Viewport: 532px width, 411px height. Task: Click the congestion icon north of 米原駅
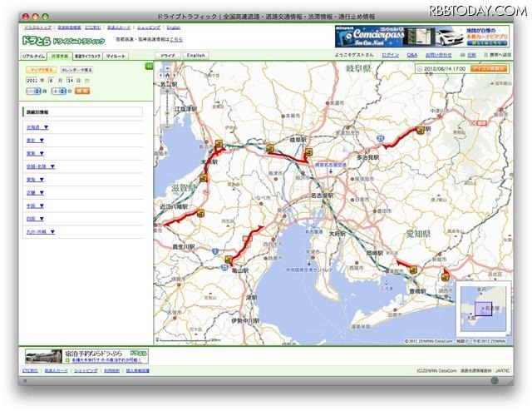[219, 144]
